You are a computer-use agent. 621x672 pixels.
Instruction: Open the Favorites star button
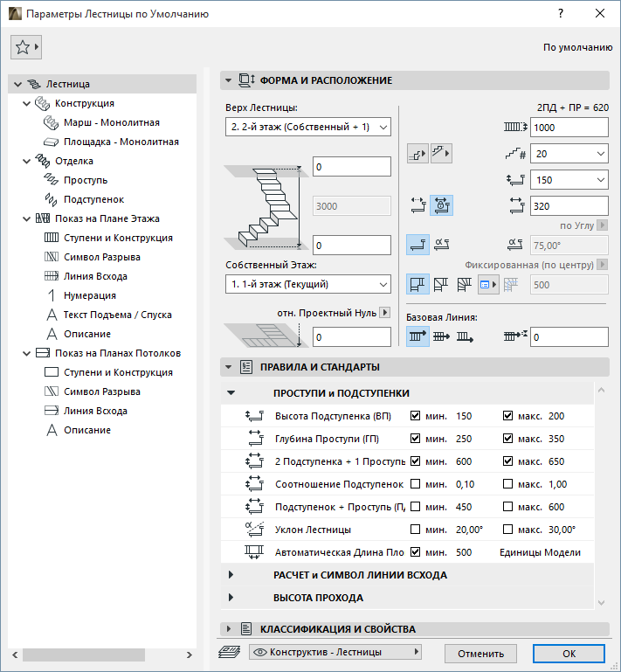pyautogui.click(x=25, y=47)
